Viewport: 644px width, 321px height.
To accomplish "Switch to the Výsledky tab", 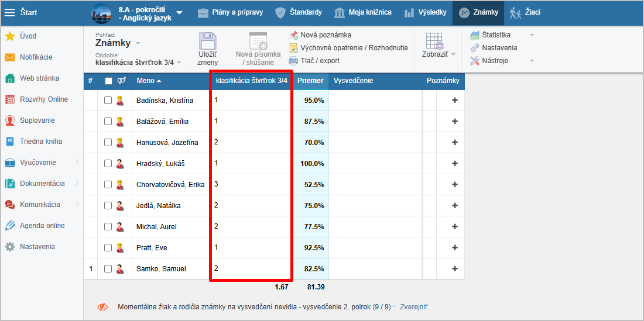I will pos(425,12).
